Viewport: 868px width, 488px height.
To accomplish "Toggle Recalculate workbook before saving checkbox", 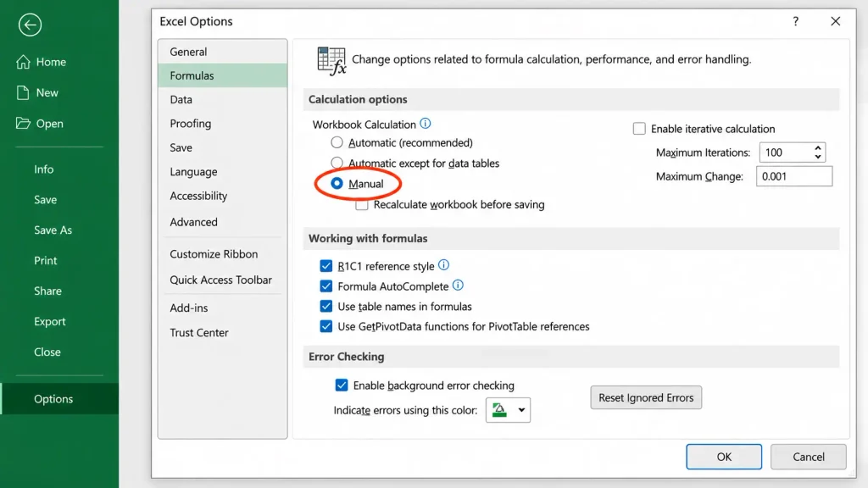I will pos(361,205).
